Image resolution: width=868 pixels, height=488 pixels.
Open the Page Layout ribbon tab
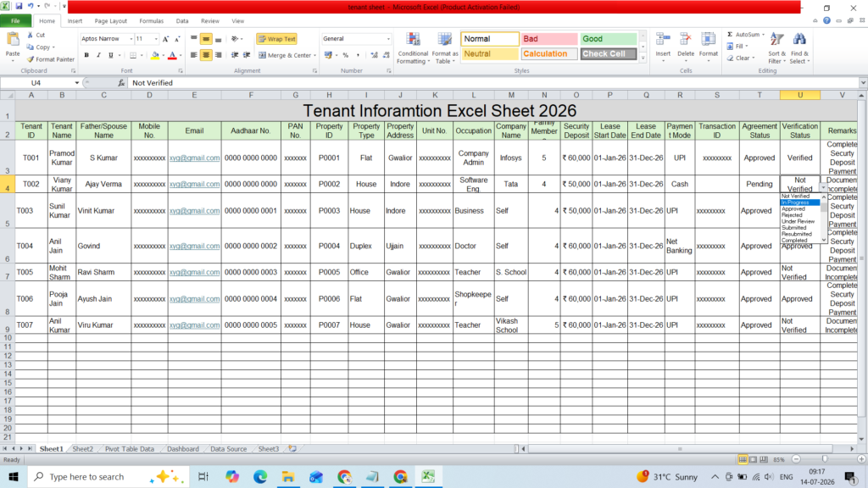[x=111, y=21]
